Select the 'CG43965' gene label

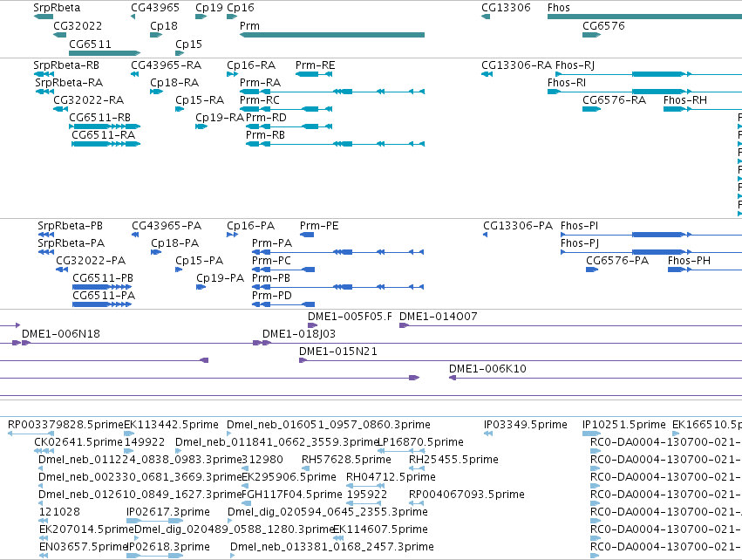point(155,8)
